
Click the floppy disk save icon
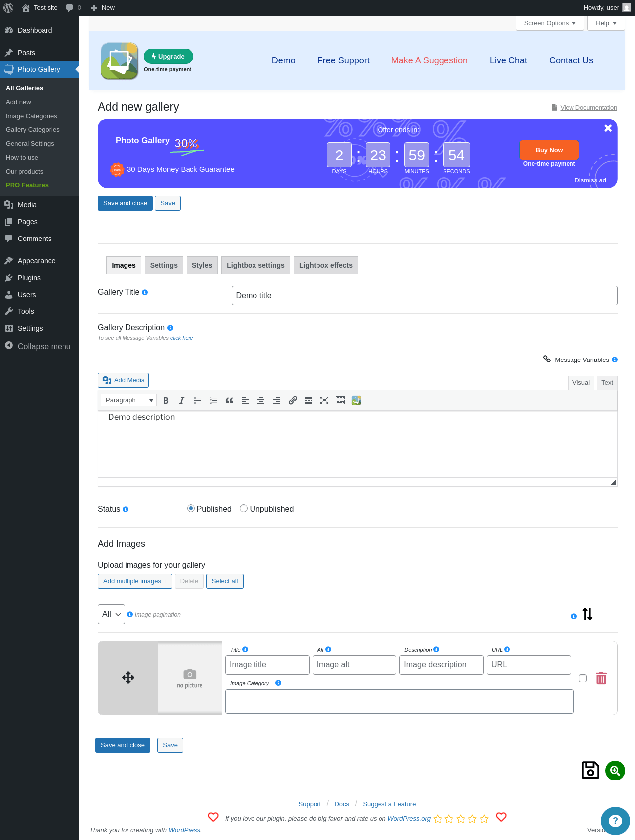coord(590,770)
